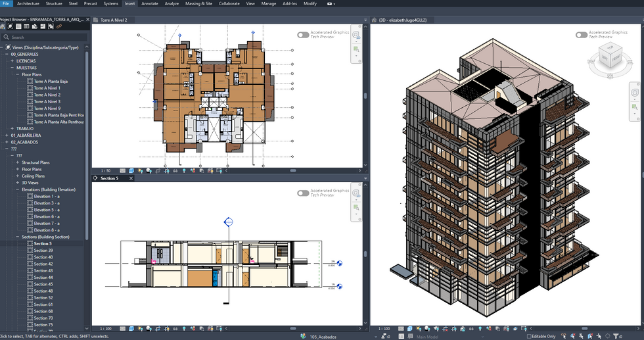This screenshot has width=644, height=340.
Task: Check the Editable Only checkbox
Action: 530,336
